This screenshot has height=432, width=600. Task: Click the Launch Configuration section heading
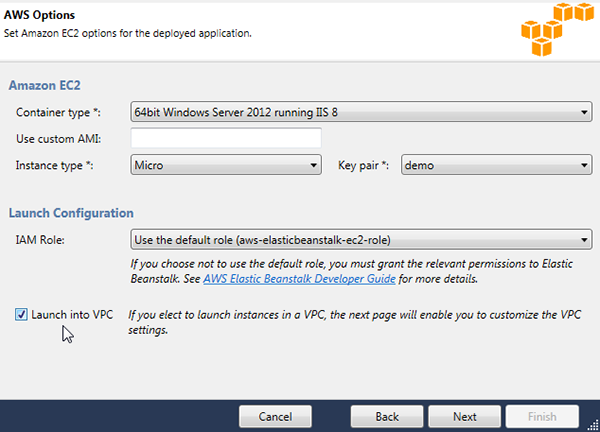coord(71,213)
